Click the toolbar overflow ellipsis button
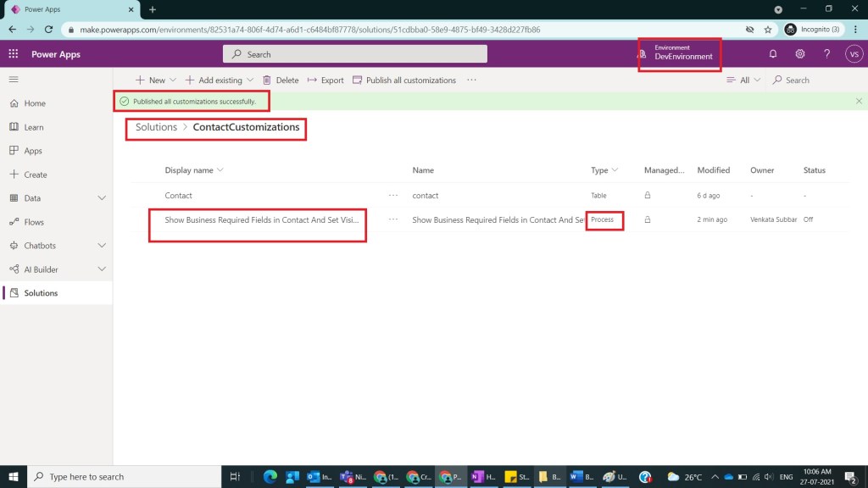 click(x=471, y=80)
